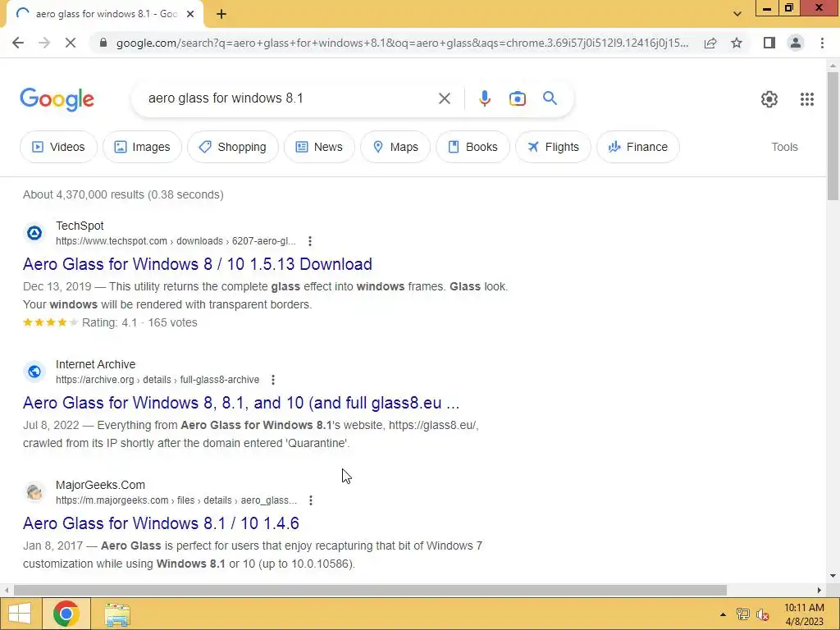Go to Google logo homepage

coord(57,99)
